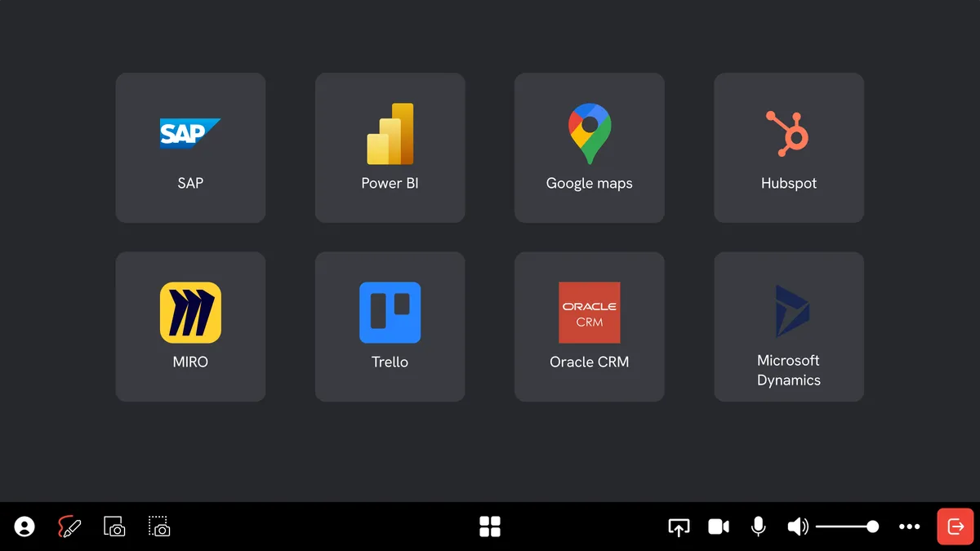The height and width of the screenshot is (551, 980).
Task: Turn off the video camera
Action: point(719,527)
